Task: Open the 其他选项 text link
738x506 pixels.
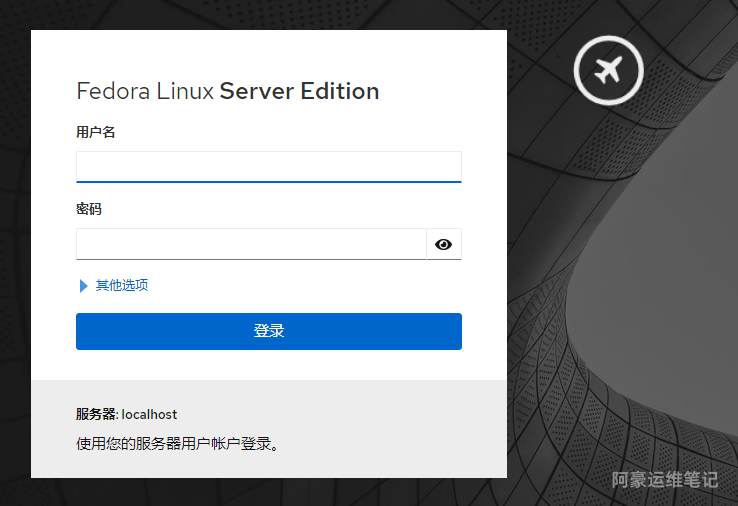Action: (121, 285)
